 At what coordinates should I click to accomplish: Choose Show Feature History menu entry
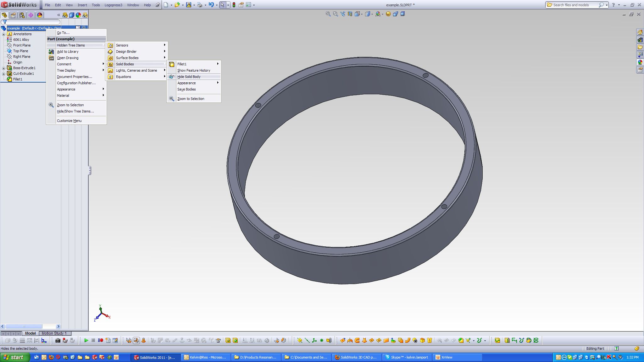click(194, 70)
